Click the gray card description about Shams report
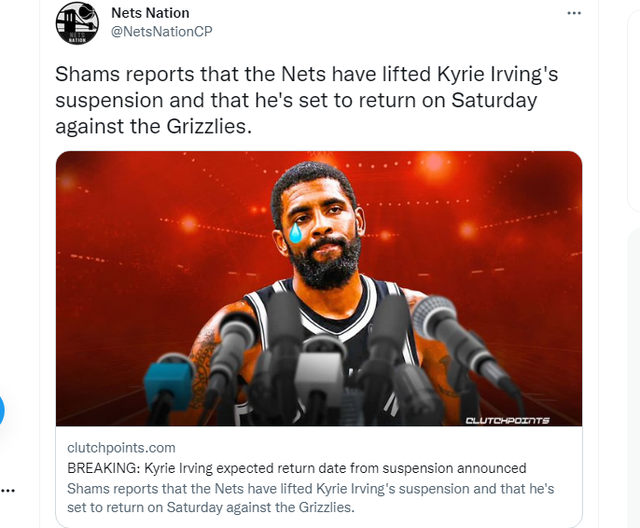 coord(311,498)
